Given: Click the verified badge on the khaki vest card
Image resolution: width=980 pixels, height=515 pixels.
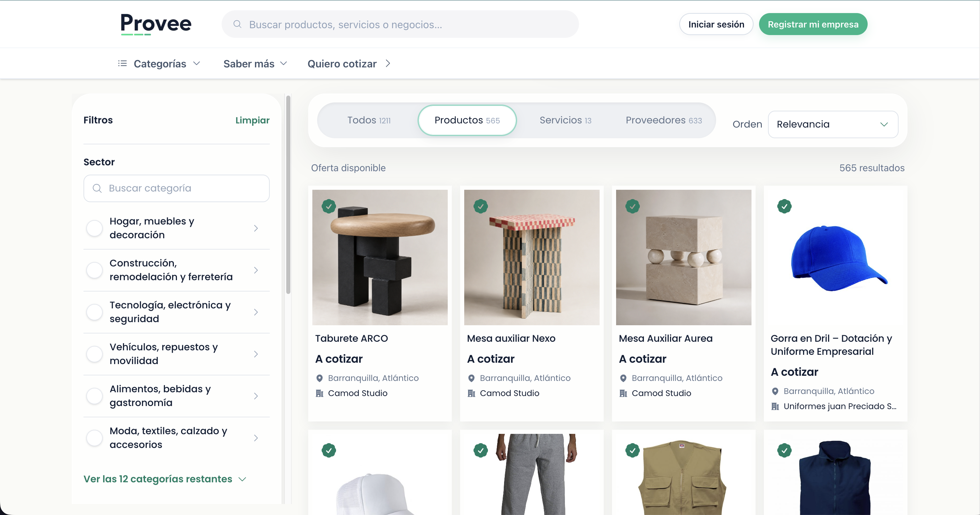Looking at the screenshot, I should pyautogui.click(x=632, y=450).
